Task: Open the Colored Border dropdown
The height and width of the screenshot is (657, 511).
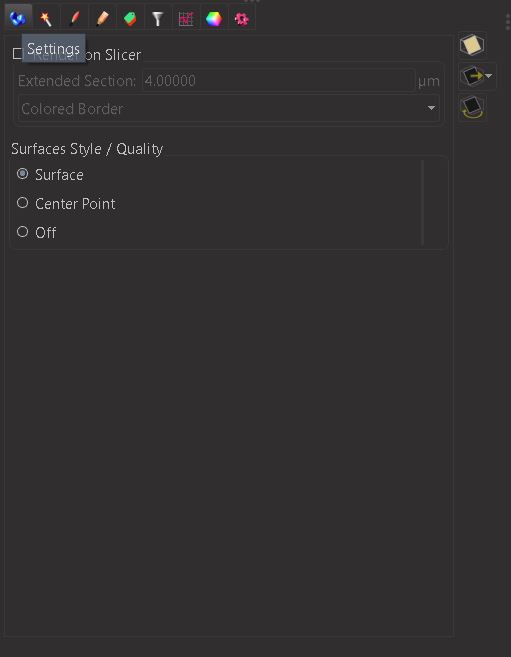Action: click(229, 109)
